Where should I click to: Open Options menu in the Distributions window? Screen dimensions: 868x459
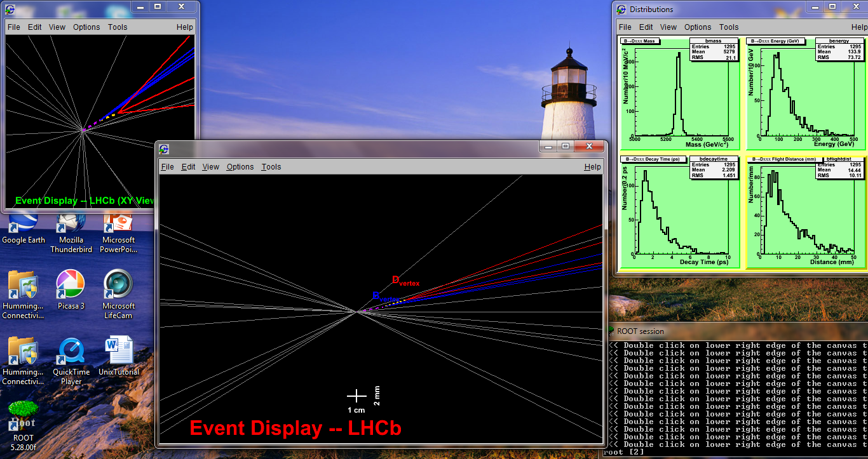coord(698,27)
